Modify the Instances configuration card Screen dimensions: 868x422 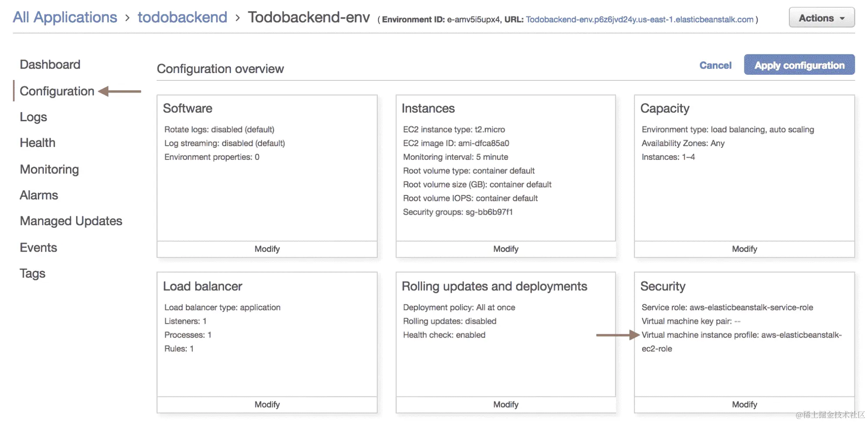point(506,249)
